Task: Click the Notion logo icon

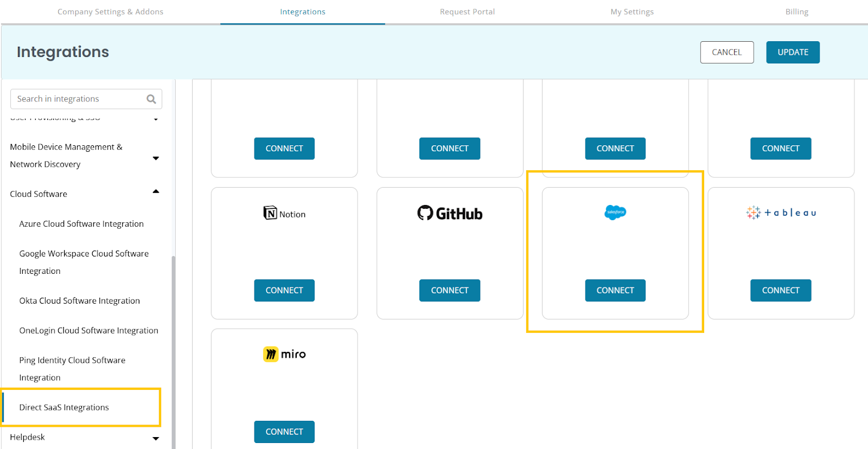Action: point(270,213)
